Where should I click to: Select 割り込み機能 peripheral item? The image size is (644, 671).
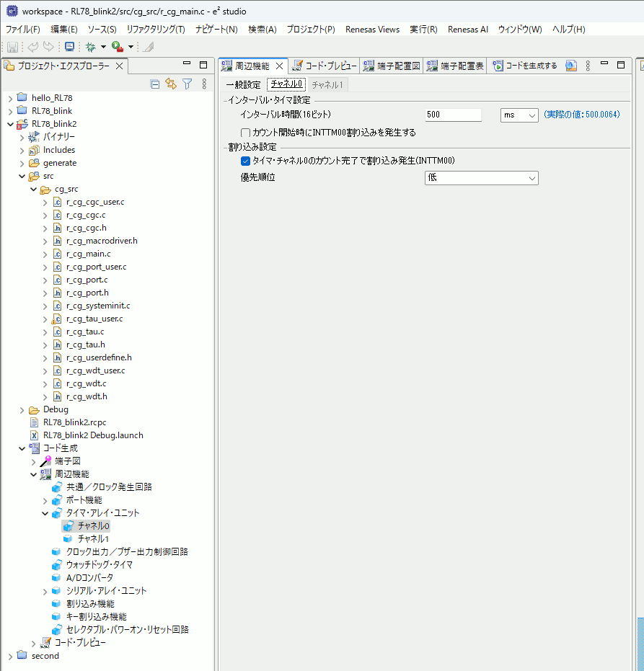point(90,604)
